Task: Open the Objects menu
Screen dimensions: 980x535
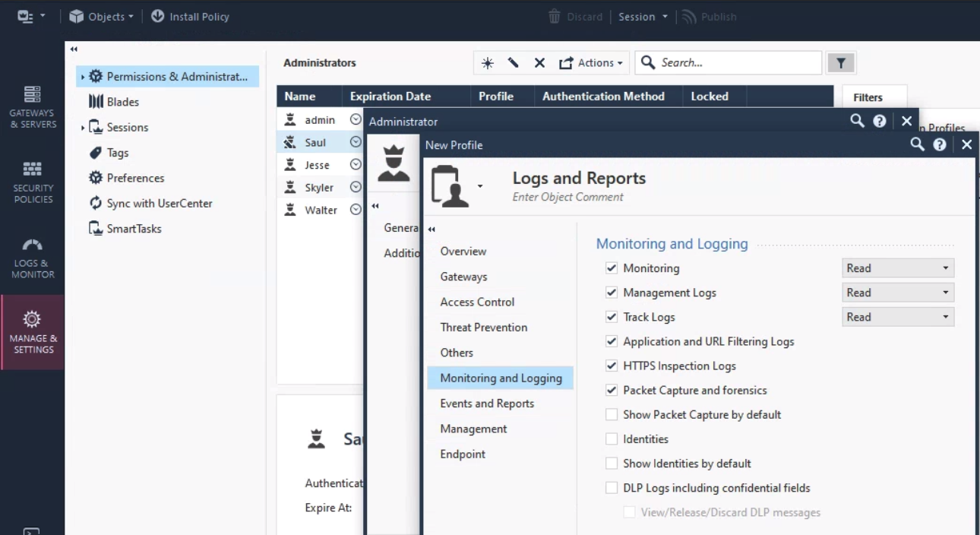Action: pos(101,16)
